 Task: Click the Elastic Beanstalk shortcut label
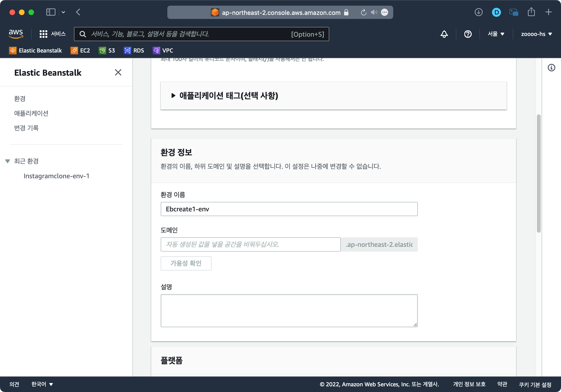click(40, 50)
